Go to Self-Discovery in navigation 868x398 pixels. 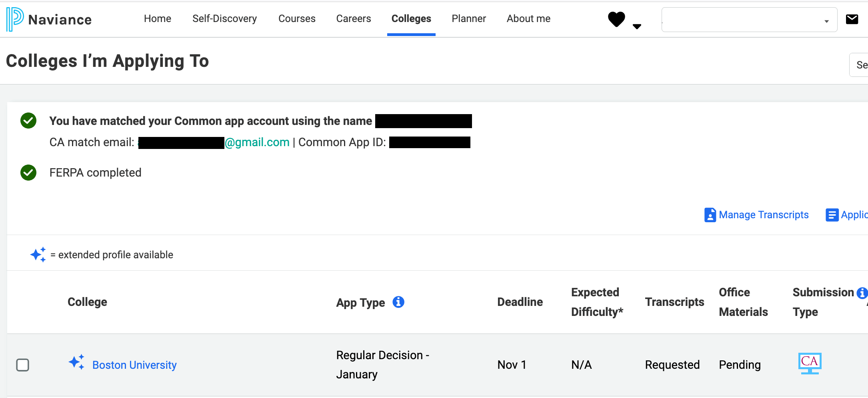click(225, 19)
